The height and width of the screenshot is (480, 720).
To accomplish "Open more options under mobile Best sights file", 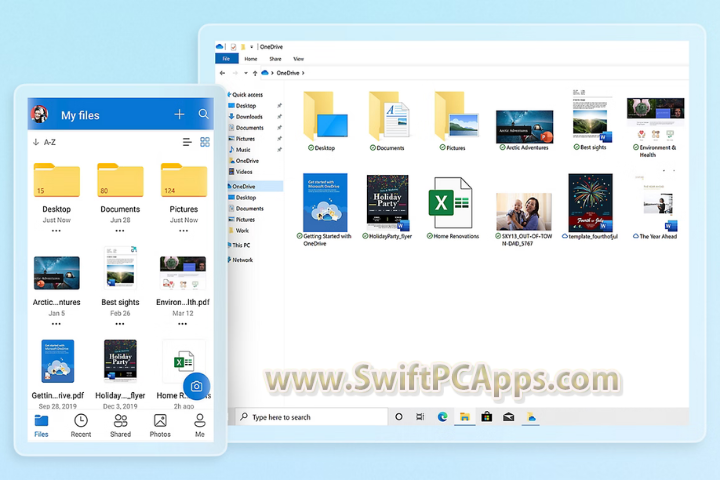I will pos(120,324).
